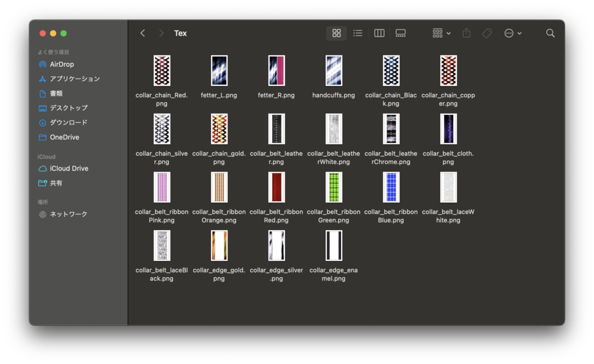
Task: Select the collar_belt_ribbonRed.png thumbnail
Action: click(276, 187)
